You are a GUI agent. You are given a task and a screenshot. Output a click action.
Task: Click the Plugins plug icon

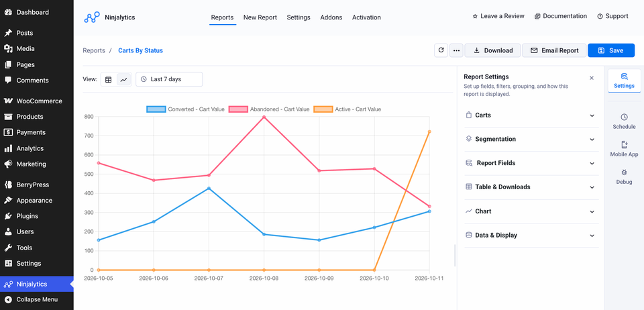coord(8,216)
